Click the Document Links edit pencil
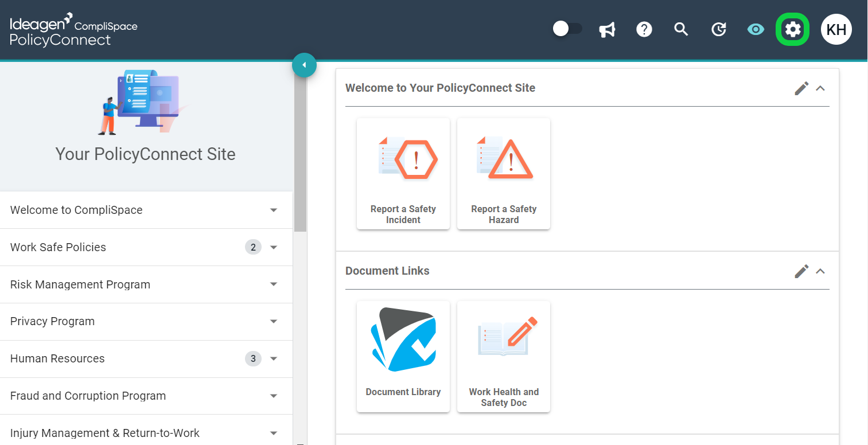The width and height of the screenshot is (868, 445). click(x=801, y=271)
